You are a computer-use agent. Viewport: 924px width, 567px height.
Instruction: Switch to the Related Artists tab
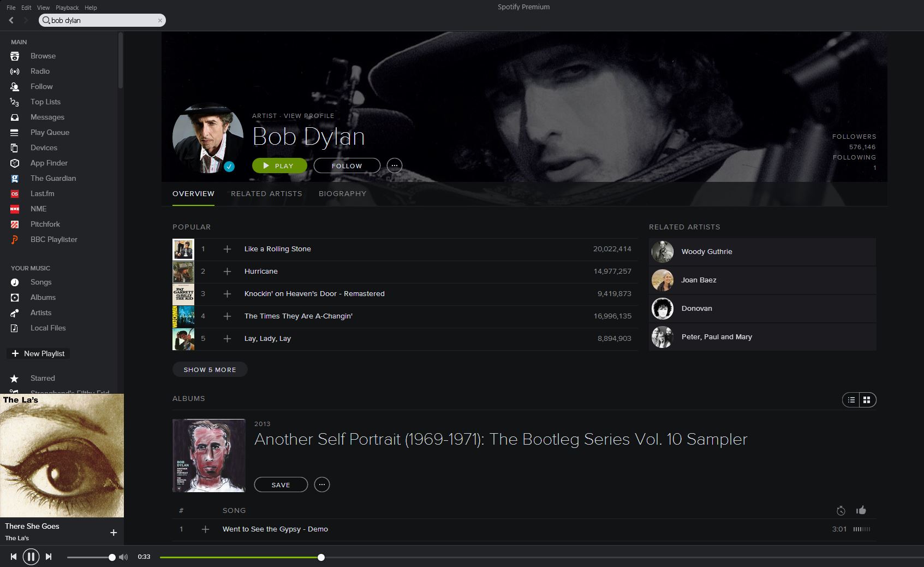266,193
